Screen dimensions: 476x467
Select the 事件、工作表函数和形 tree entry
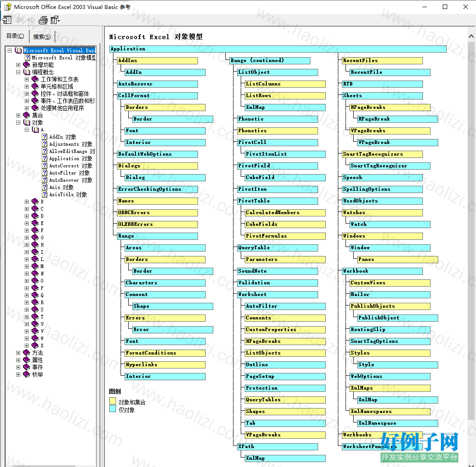(68, 101)
